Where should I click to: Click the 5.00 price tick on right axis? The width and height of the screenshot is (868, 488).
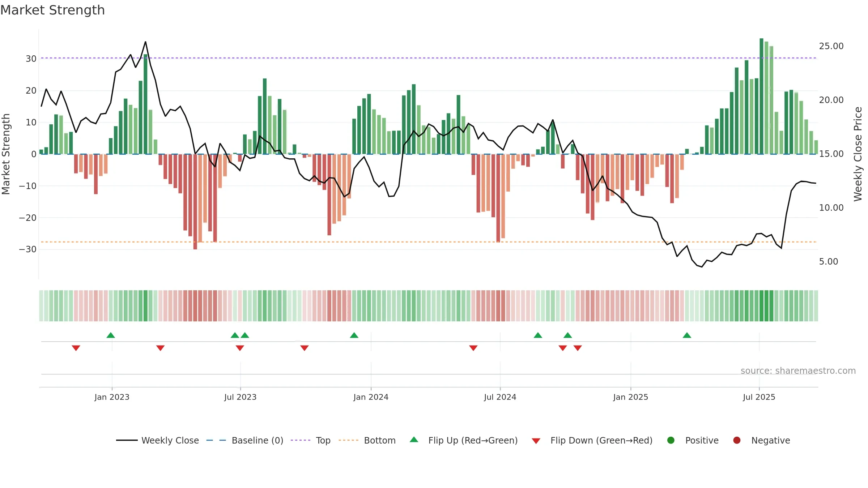point(828,261)
